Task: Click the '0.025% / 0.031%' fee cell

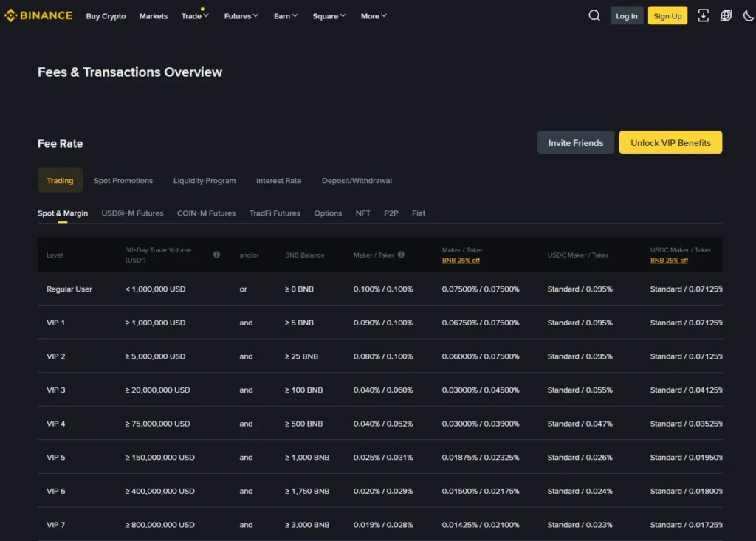Action: [x=383, y=457]
